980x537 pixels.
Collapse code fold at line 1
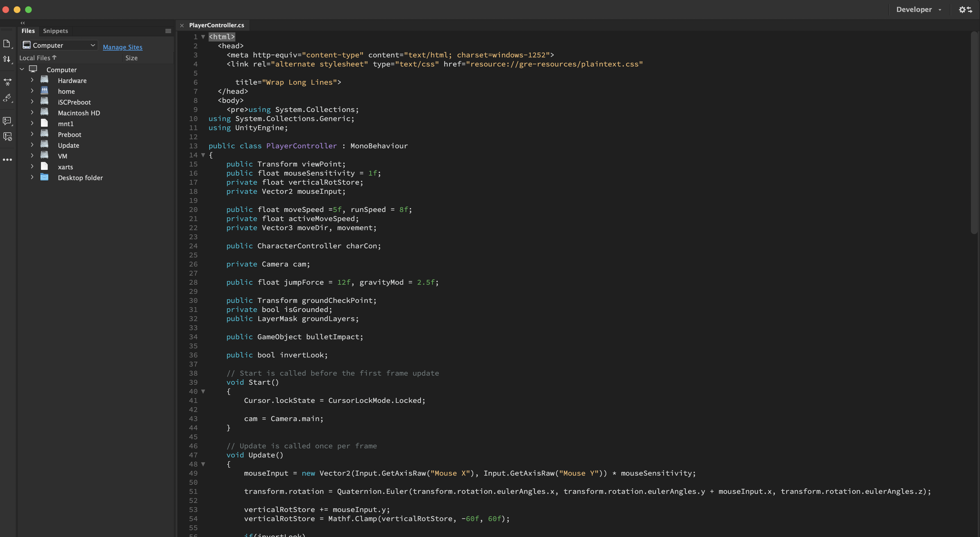pos(203,37)
